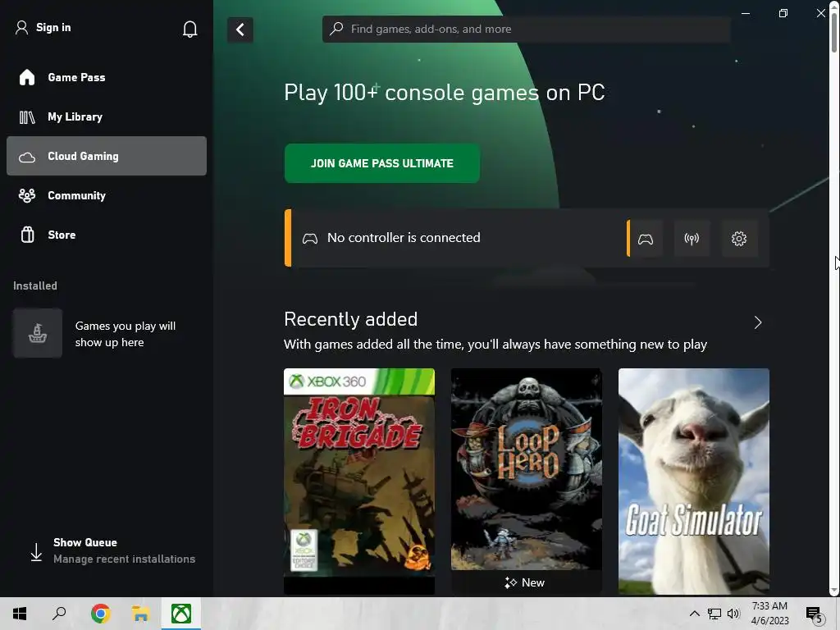Image resolution: width=840 pixels, height=630 pixels.
Task: Open Community menu item
Action: [107, 195]
